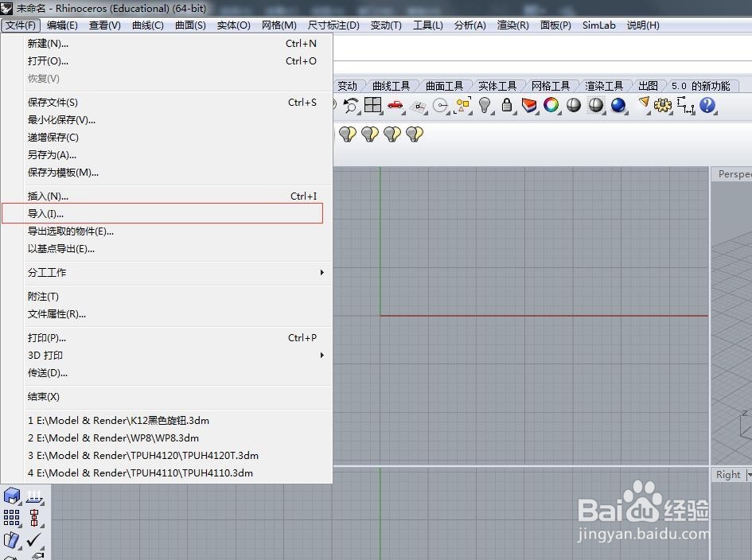This screenshot has width=752, height=560.
Task: Open the 尺寸标注(D) menu
Action: 333,25
